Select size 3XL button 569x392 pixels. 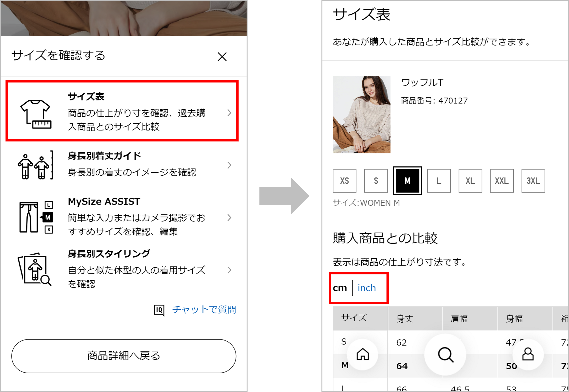(533, 181)
